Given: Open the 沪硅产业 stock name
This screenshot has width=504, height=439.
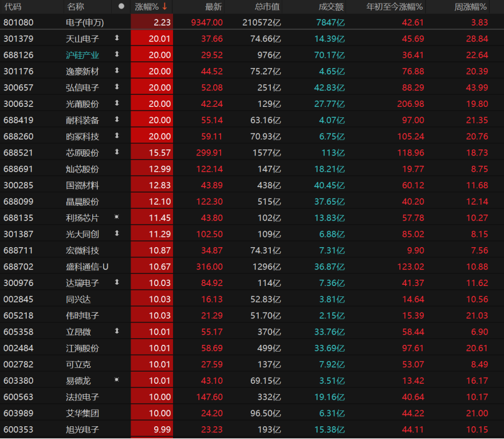Looking at the screenshot, I should click(x=83, y=55).
